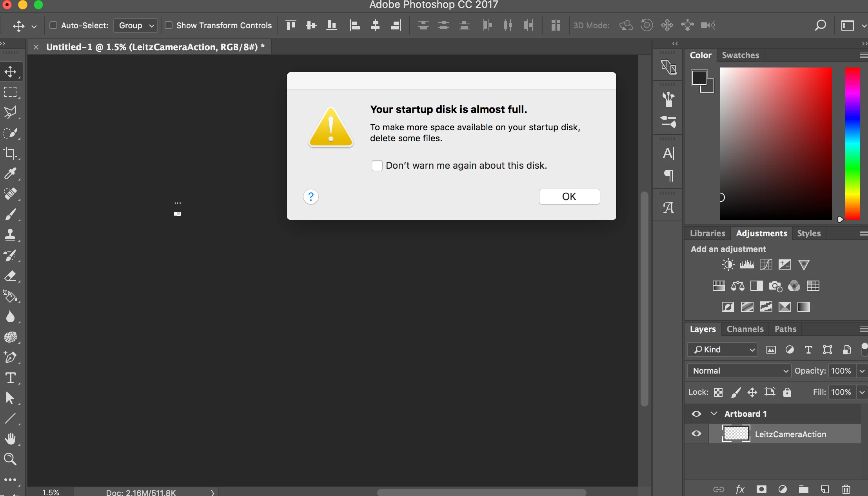Viewport: 868px width, 496px height.
Task: Click OK to dismiss the warning
Action: pos(569,197)
